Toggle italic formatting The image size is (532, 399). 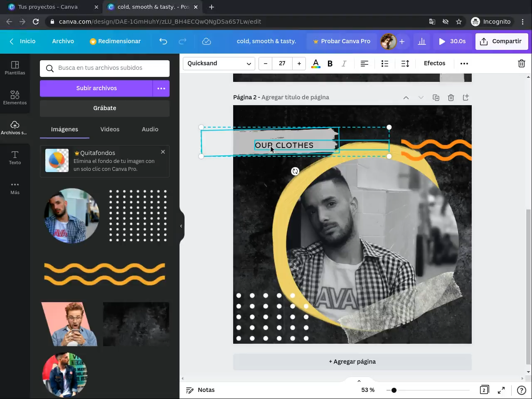click(x=344, y=64)
